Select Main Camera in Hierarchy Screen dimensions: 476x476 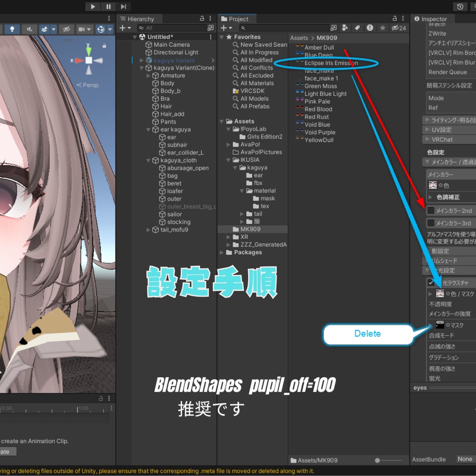pyautogui.click(x=172, y=45)
